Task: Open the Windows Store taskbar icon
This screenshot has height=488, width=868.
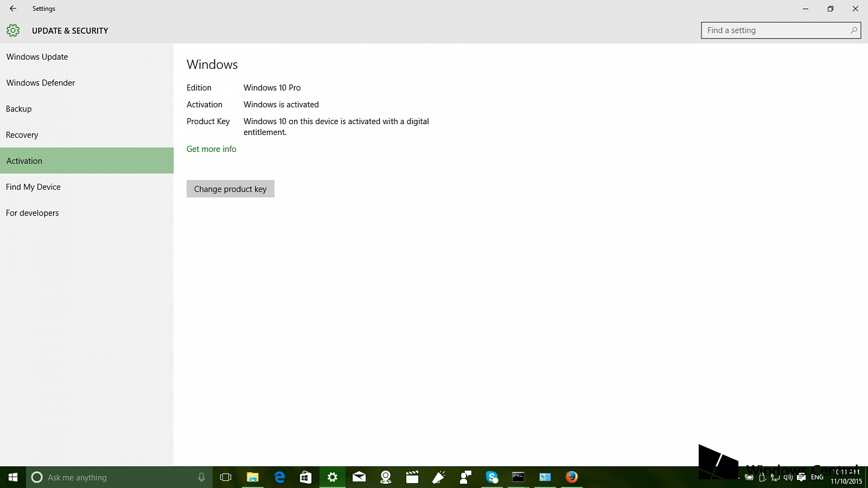Action: [x=306, y=477]
